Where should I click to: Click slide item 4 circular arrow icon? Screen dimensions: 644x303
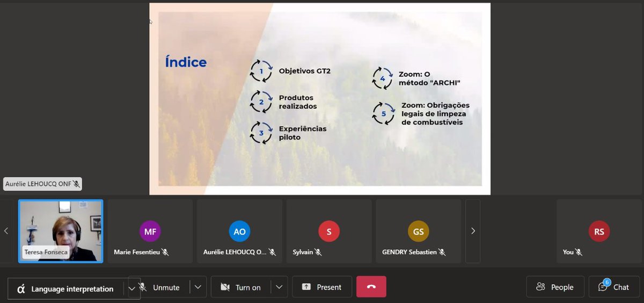[383, 78]
